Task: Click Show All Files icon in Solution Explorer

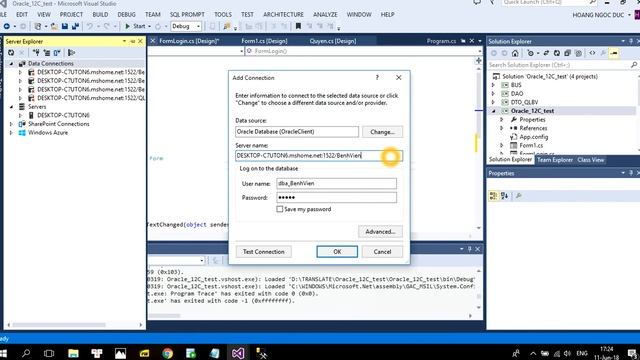Action: [x=578, y=53]
